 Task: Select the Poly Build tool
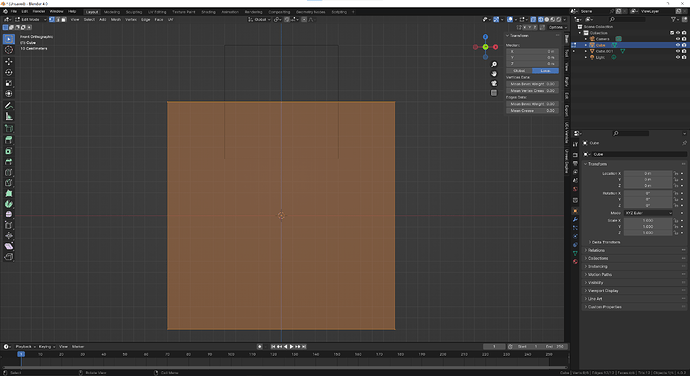pos(8,193)
